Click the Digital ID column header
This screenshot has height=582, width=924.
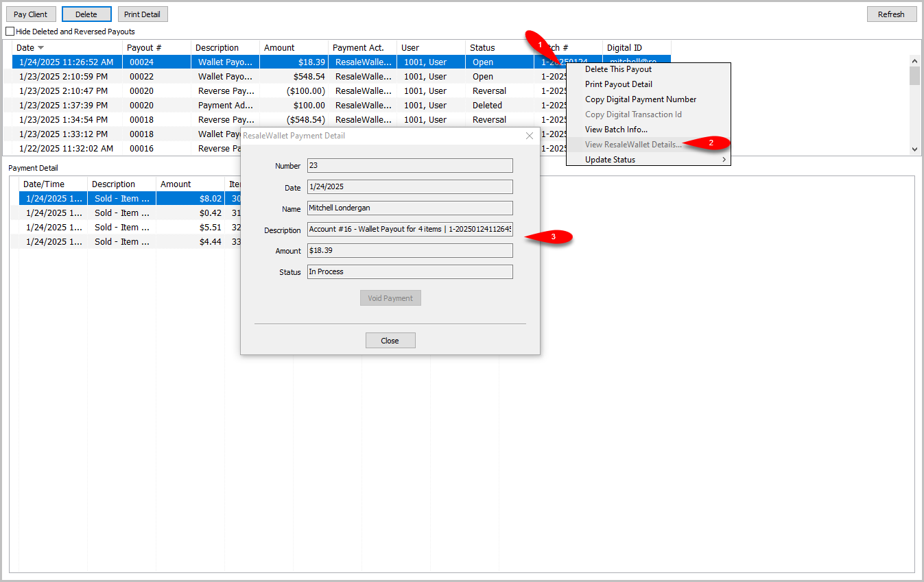(x=637, y=48)
